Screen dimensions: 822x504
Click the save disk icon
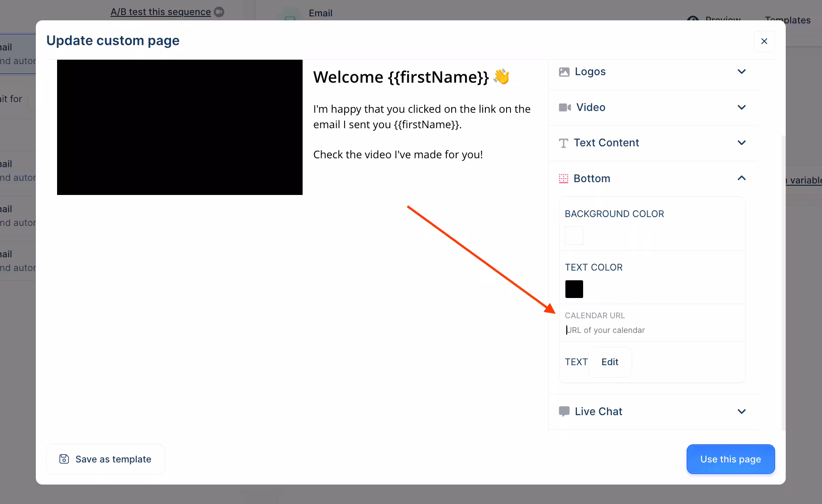click(x=64, y=459)
